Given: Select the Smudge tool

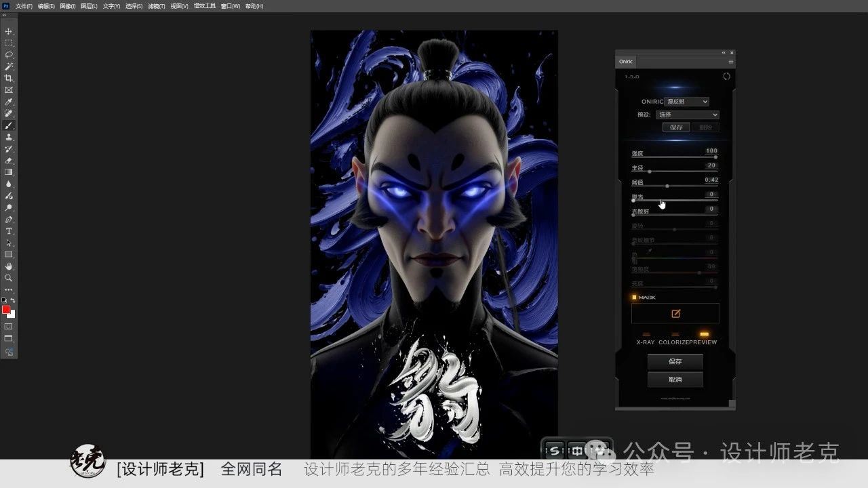Looking at the screenshot, I should (9, 196).
